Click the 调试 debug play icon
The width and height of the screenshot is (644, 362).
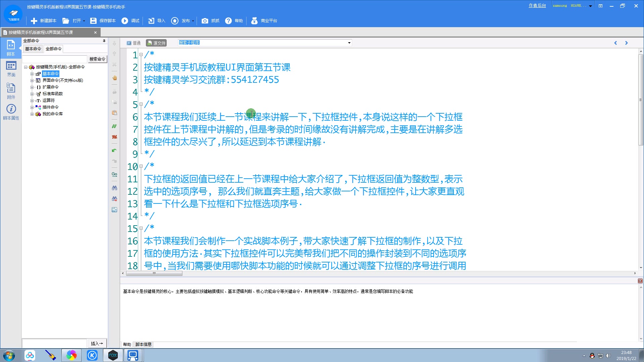click(125, 21)
